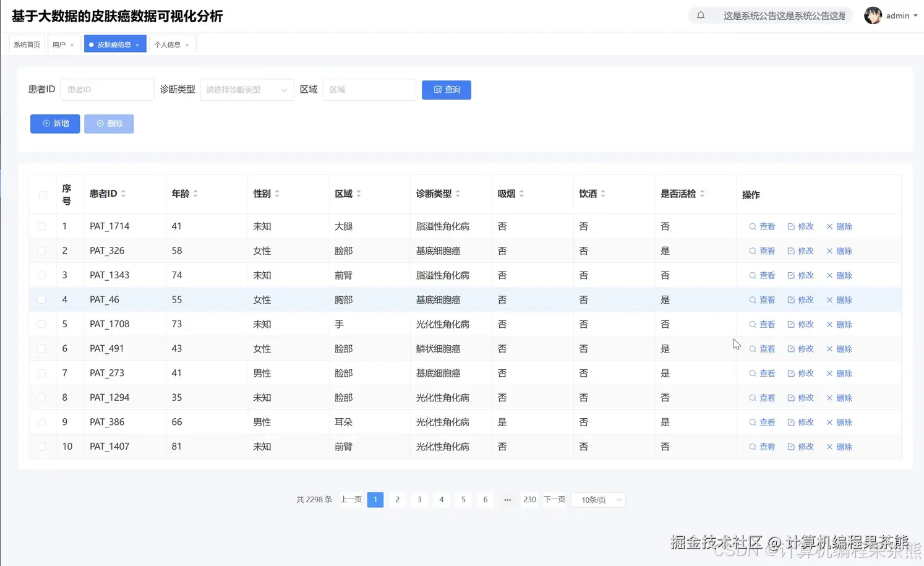Screen dimensions: 924x566
Task: Sort by 饮酒 column arrows
Action: 603,194
